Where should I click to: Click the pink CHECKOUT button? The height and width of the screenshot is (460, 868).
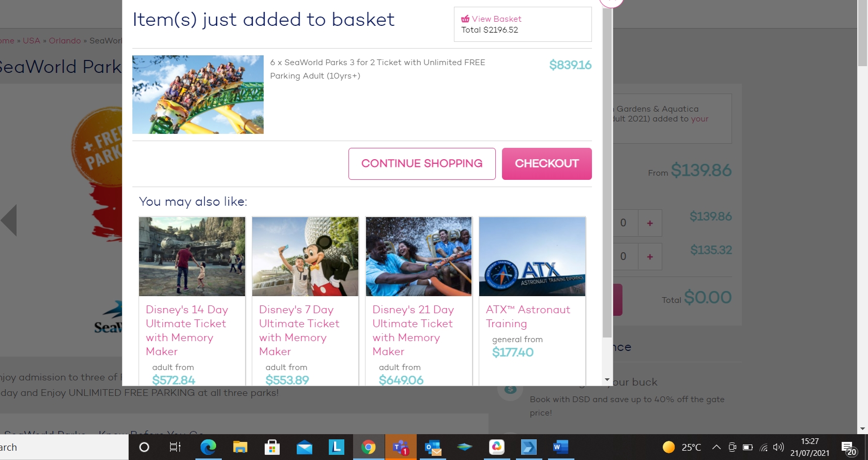(x=547, y=164)
